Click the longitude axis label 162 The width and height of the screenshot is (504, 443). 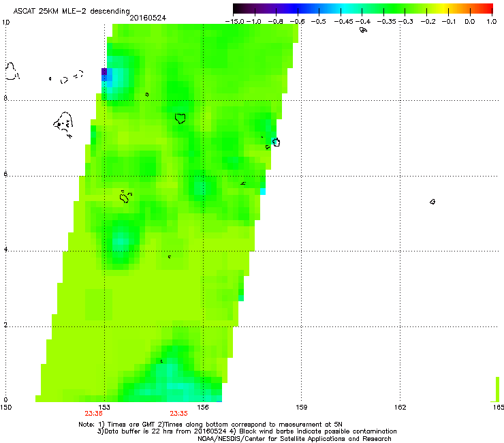tap(400, 408)
